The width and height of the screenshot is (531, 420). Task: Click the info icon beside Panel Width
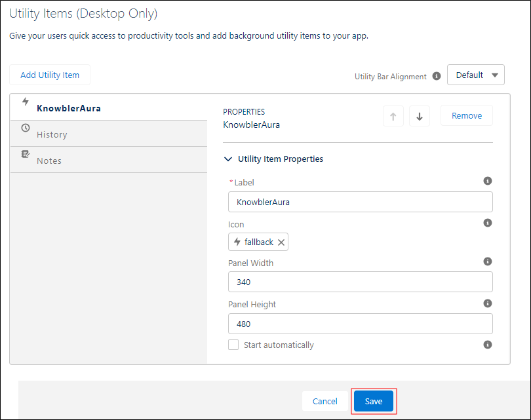click(487, 261)
